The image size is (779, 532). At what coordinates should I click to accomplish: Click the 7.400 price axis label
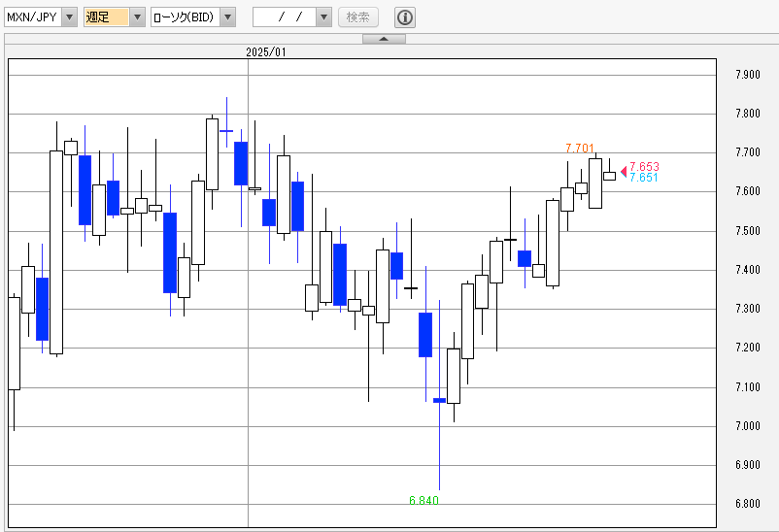tap(748, 270)
